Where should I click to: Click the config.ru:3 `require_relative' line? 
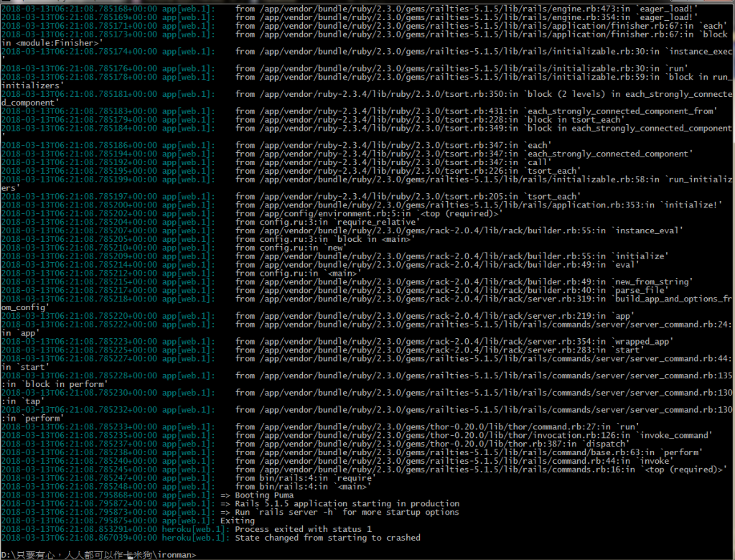tap(327, 222)
